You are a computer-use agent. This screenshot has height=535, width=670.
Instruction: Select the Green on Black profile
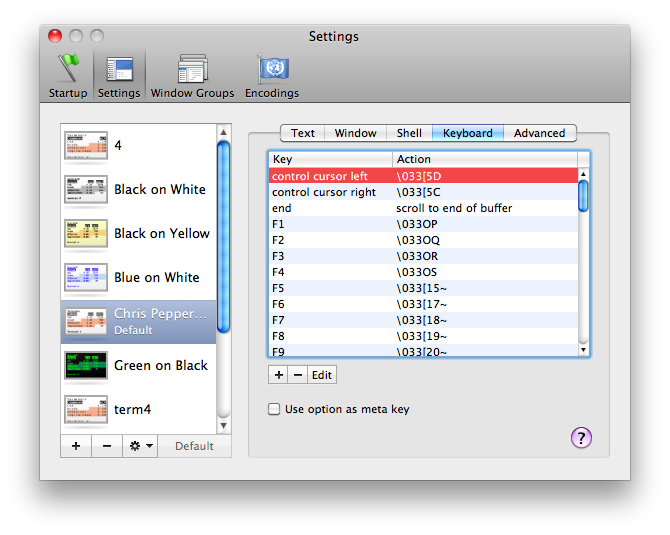click(x=138, y=365)
